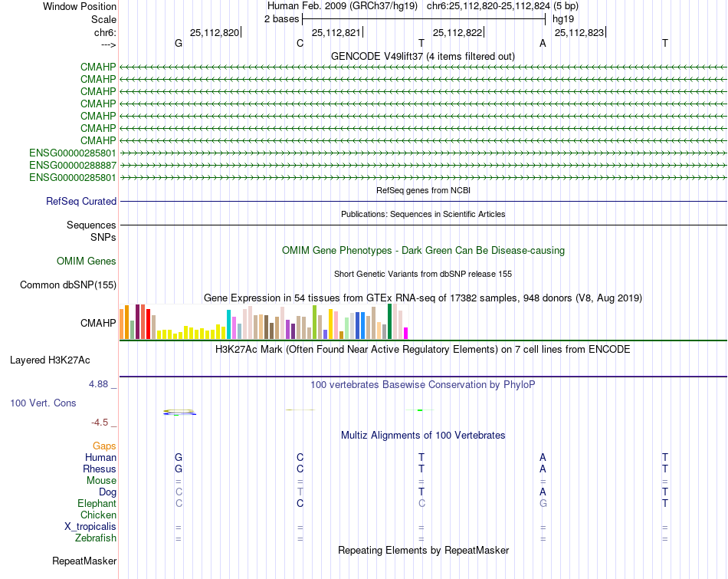Open the RepeatMasker track label
728x579 pixels.
[x=84, y=561]
